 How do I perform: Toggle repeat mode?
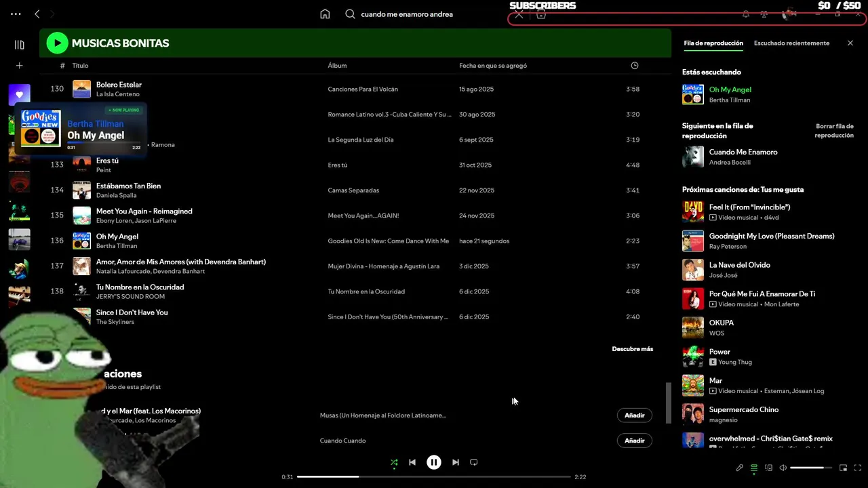coord(474,462)
